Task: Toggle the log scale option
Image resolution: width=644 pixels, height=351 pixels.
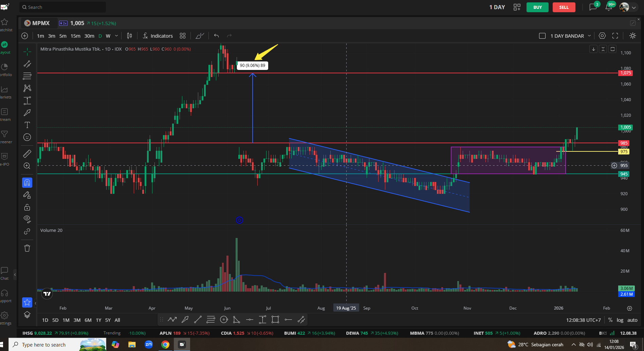Action: pos(620,320)
